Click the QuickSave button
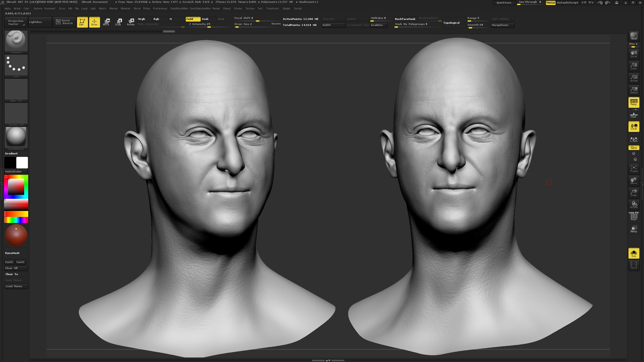 pos(504,3)
